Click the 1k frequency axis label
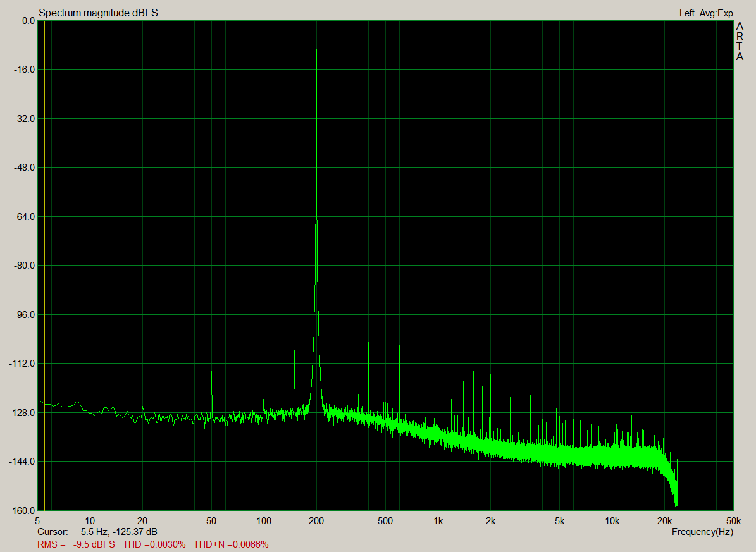This screenshot has height=552, width=756. point(438,521)
